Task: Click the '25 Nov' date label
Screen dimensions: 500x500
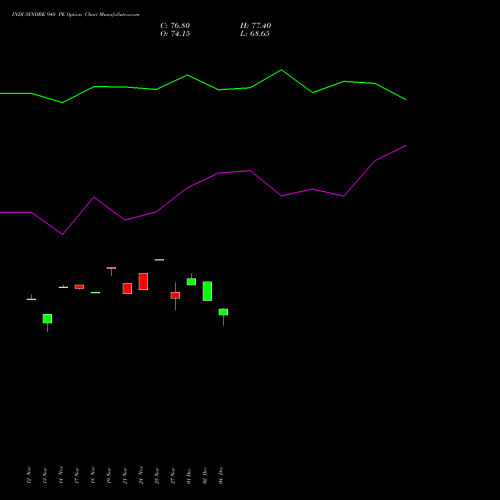Action: [x=157, y=475]
